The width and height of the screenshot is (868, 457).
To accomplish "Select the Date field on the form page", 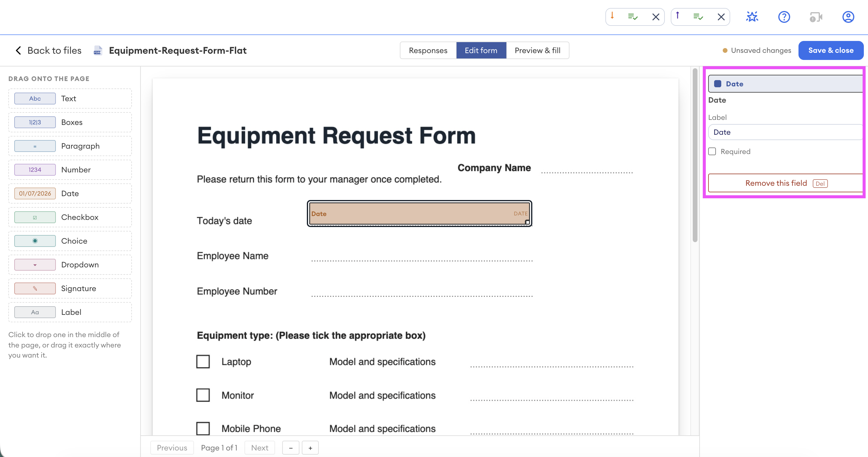I will point(419,214).
